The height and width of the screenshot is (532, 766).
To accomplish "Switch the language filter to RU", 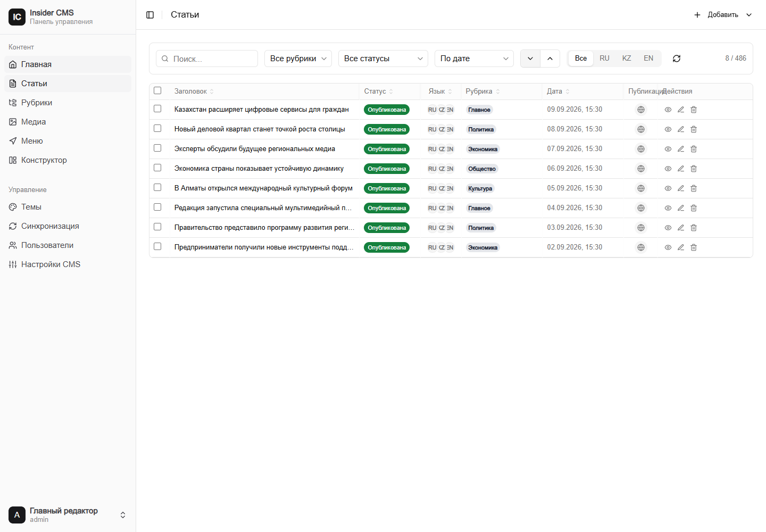I will (604, 59).
